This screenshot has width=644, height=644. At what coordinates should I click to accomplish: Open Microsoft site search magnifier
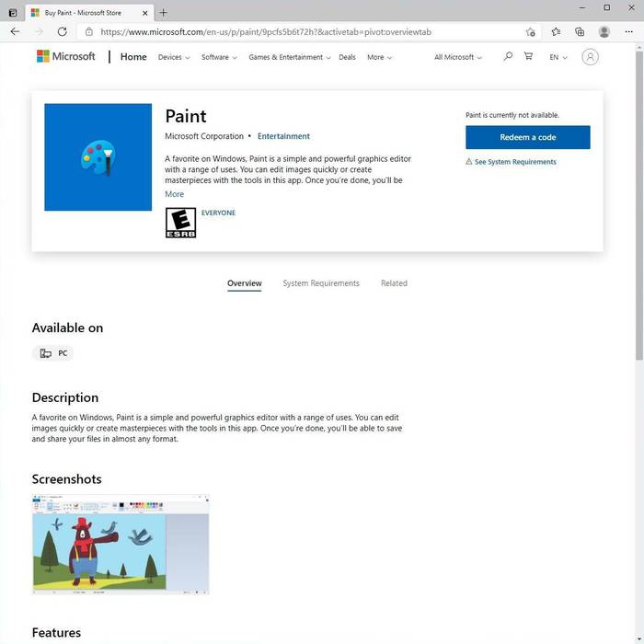tap(508, 56)
